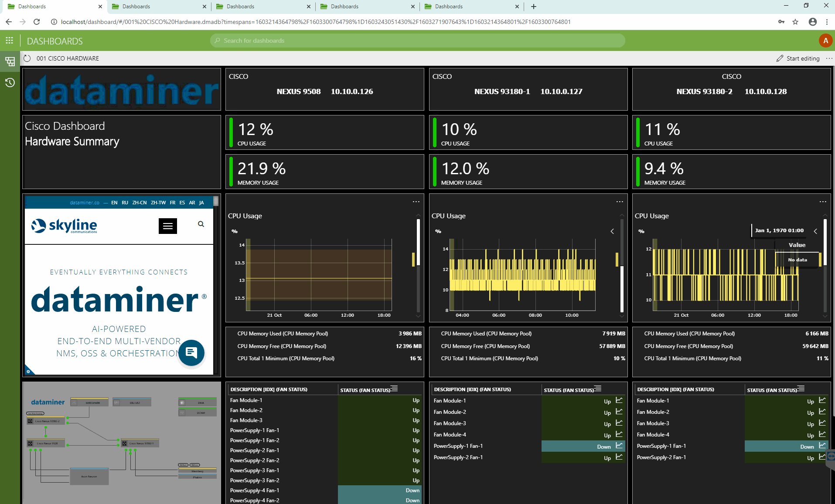This screenshot has width=835, height=504.
Task: Open trend icon for Fan Module-4 in middle fan table
Action: click(x=619, y=434)
